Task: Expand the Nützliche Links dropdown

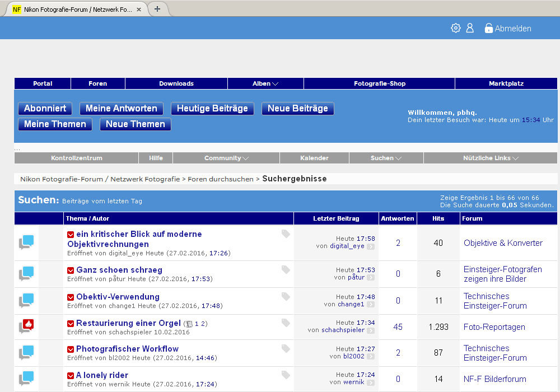Action: [491, 158]
